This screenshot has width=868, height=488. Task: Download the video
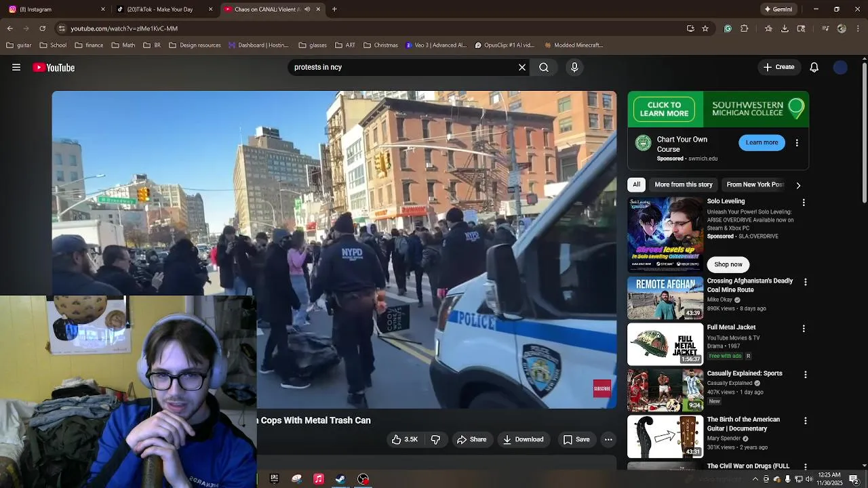[523, 439]
